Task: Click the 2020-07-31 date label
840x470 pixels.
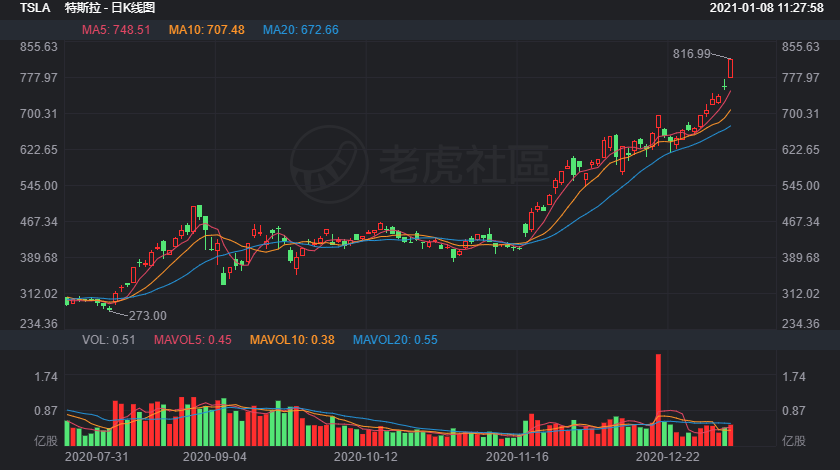Action: [x=96, y=457]
